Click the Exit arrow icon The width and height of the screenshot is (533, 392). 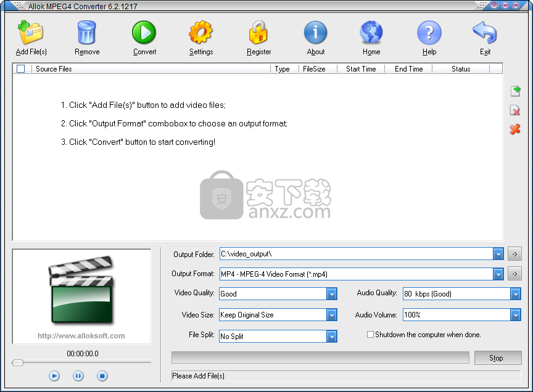pos(485,33)
